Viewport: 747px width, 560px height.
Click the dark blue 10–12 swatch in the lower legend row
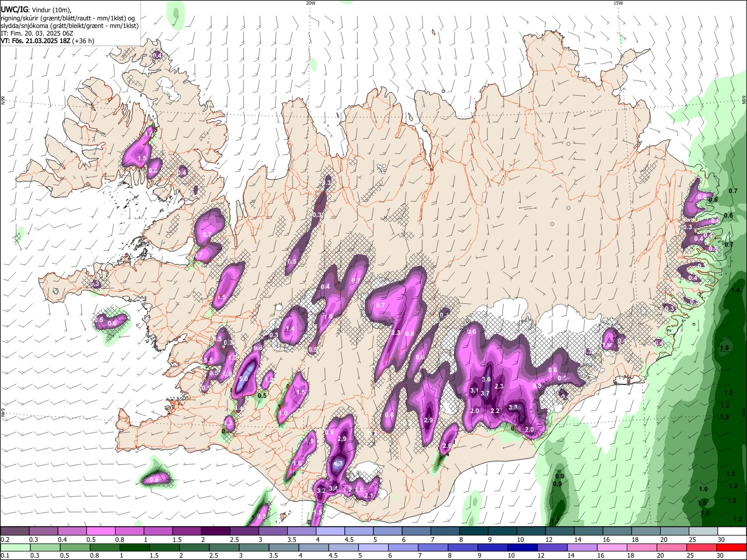524,548
